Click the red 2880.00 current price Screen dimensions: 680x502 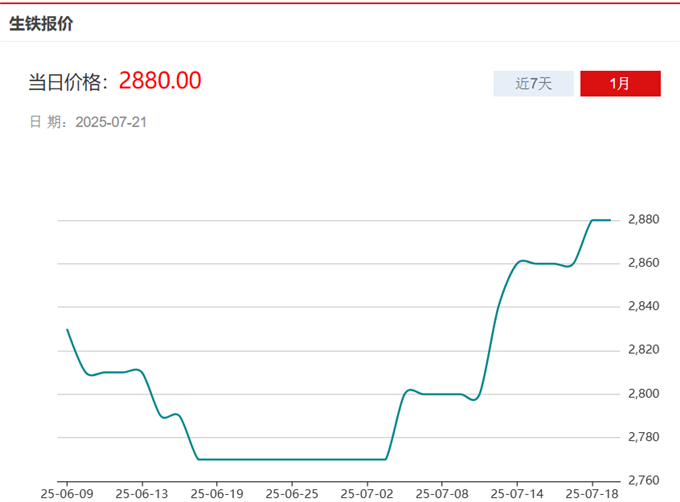160,81
